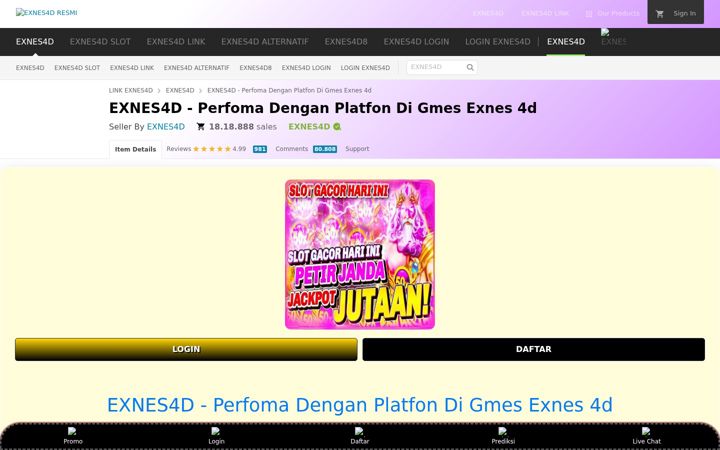The image size is (720, 450).
Task: Open the Our Products link
Action: coord(613,13)
